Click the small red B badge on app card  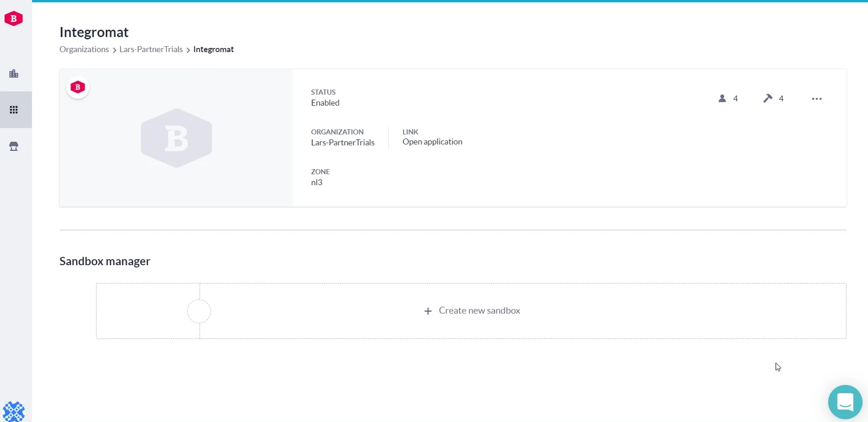[x=78, y=87]
